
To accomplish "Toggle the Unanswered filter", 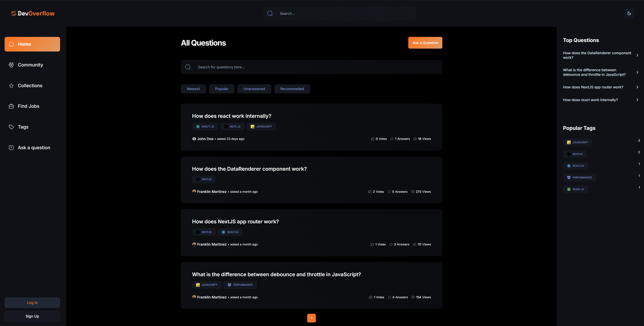I will 254,89.
